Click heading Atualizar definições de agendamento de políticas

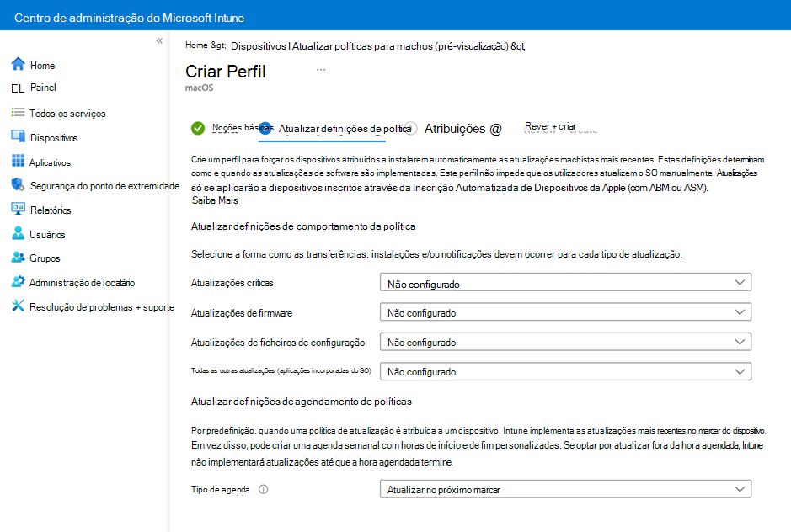point(302,402)
